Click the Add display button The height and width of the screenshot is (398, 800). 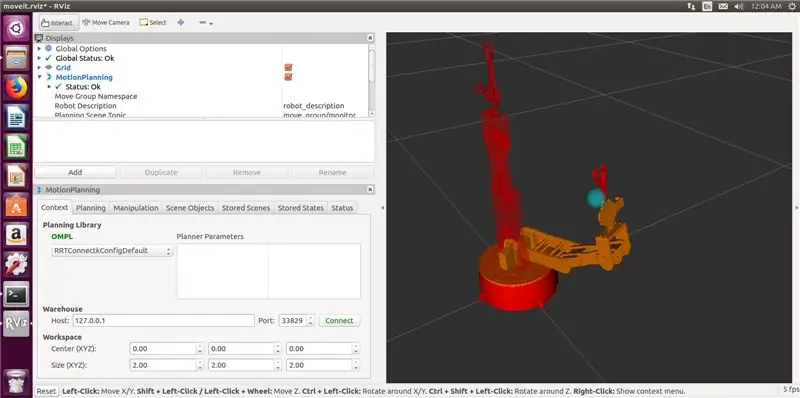[x=76, y=172]
